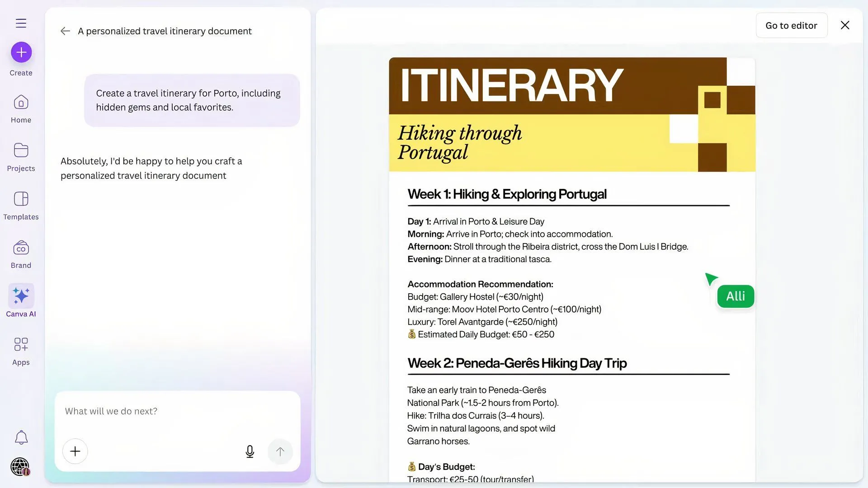Select the Home sidebar icon
868x488 pixels.
click(21, 103)
